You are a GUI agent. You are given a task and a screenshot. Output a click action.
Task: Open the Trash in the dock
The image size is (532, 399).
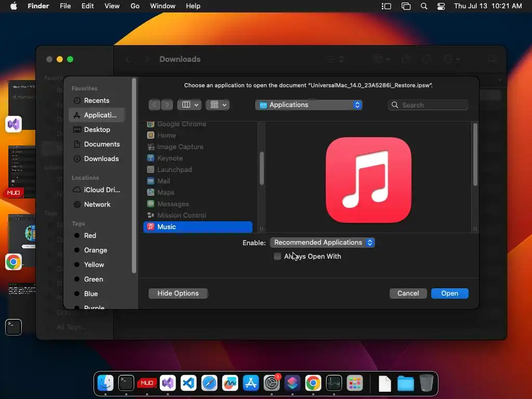click(426, 383)
